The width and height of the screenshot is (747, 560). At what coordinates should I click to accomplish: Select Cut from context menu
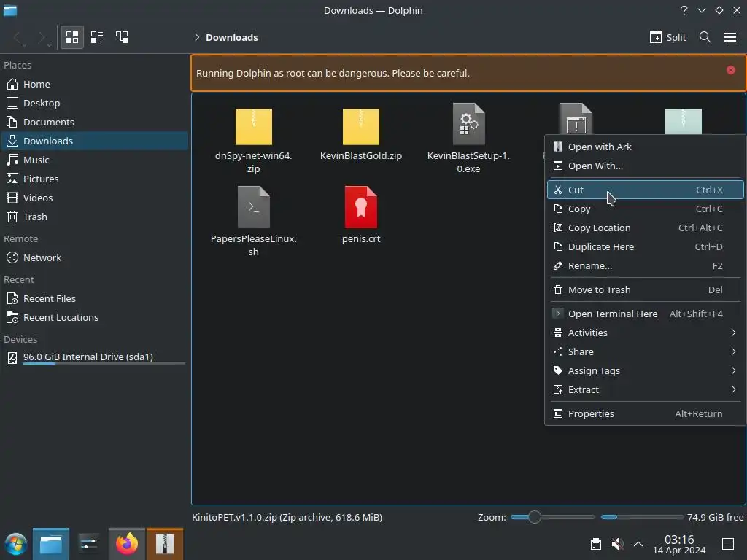point(645,190)
